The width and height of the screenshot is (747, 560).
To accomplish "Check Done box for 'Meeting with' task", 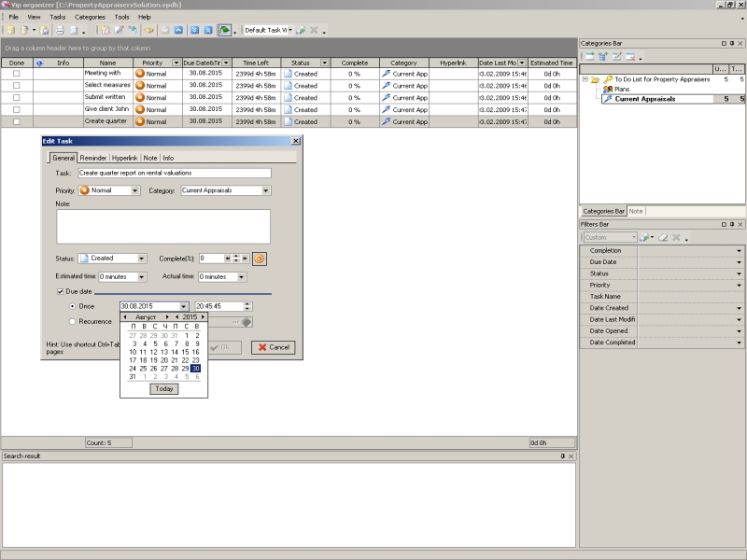I will coord(16,73).
